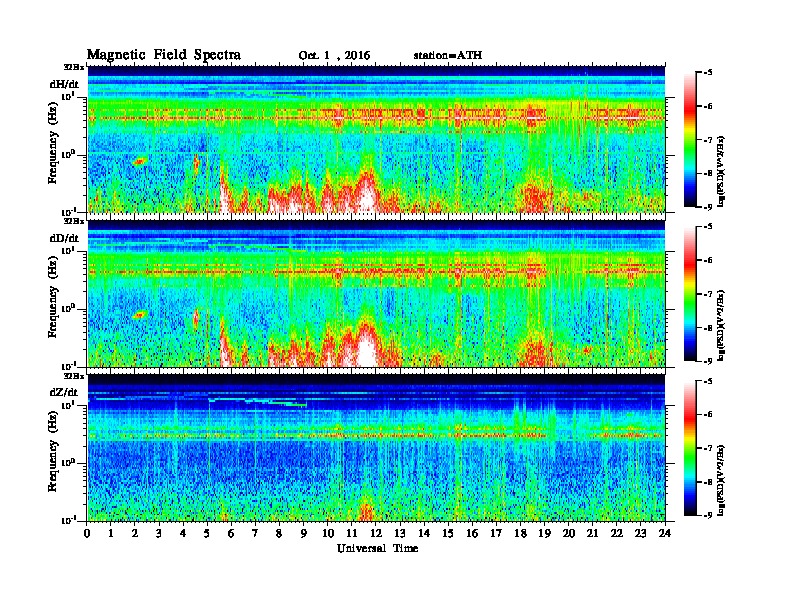This screenshot has width=792, height=612.
Task: Click hour tick label "17" on time axis
Action: pos(496,534)
